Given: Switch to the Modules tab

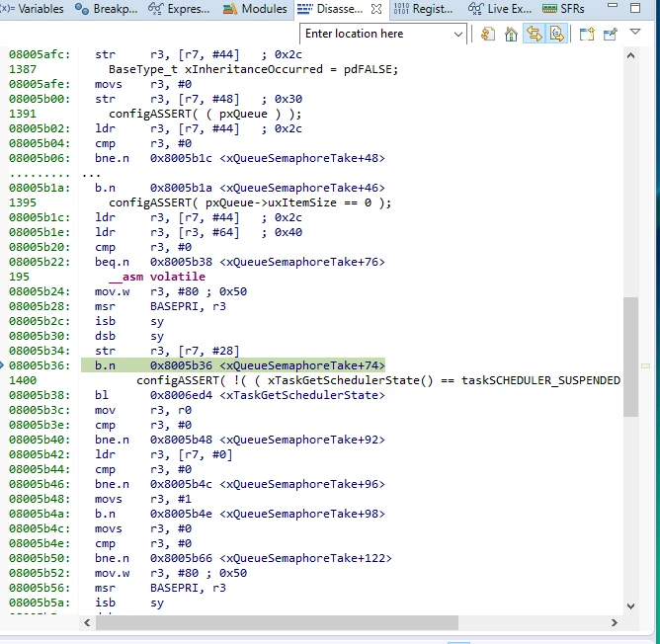Looking at the screenshot, I should pos(255,9).
